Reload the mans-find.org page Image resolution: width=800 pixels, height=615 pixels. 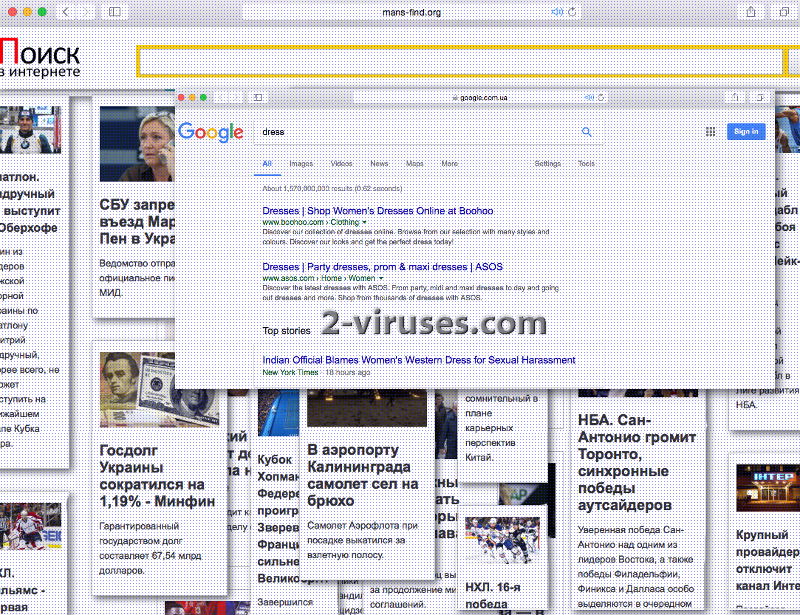tap(572, 12)
